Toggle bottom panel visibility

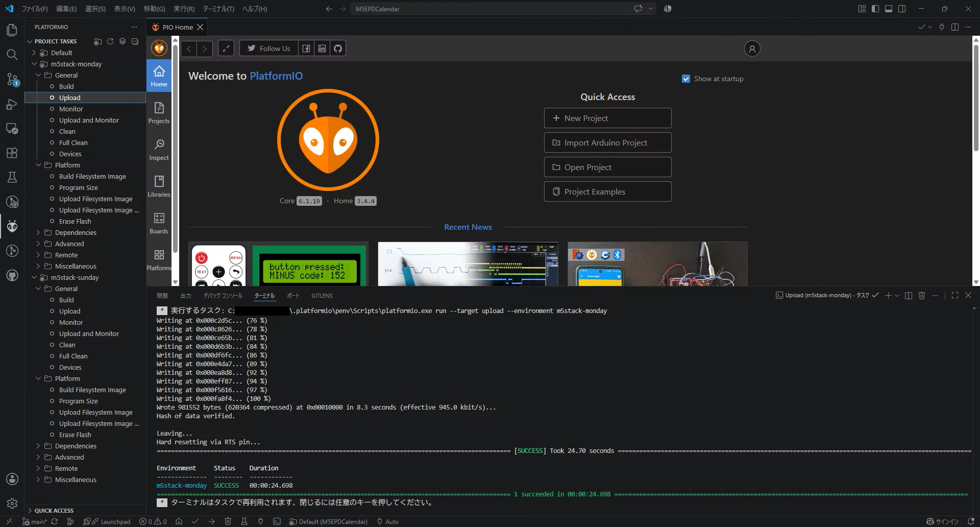point(889,9)
